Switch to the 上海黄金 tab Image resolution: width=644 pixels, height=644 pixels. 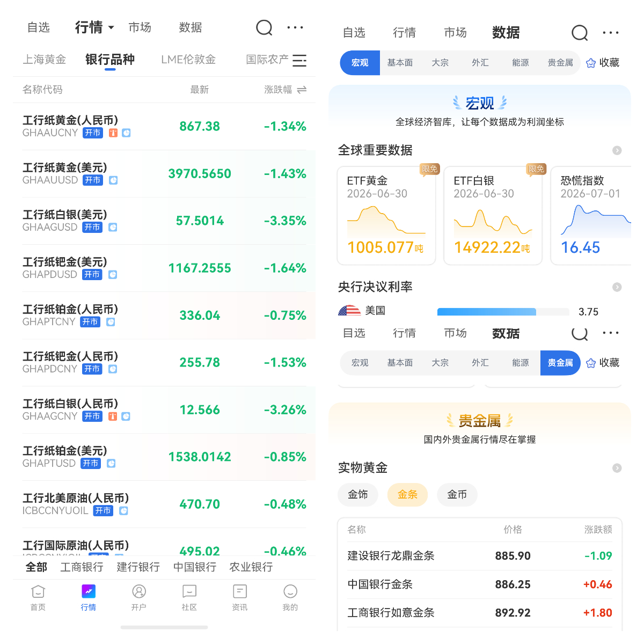coord(45,60)
